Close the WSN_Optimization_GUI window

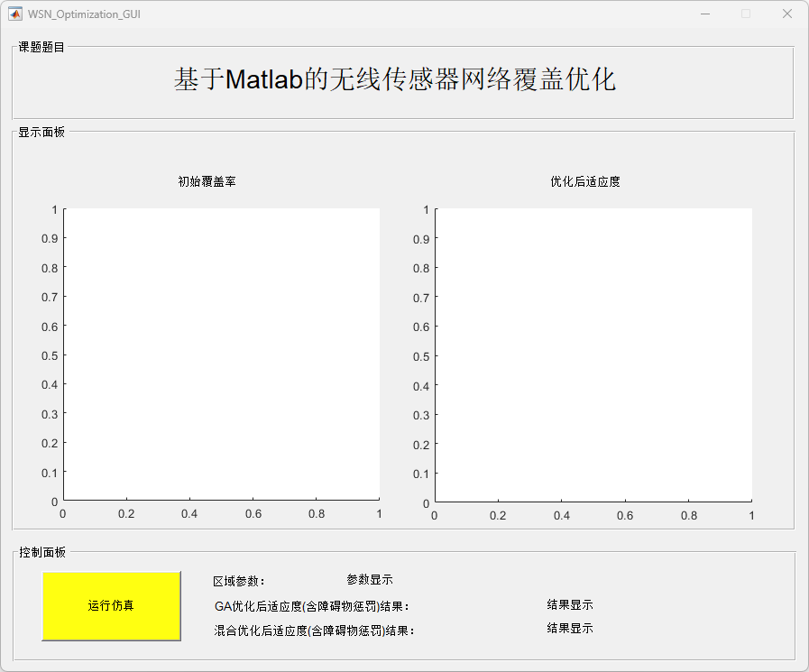tap(786, 14)
